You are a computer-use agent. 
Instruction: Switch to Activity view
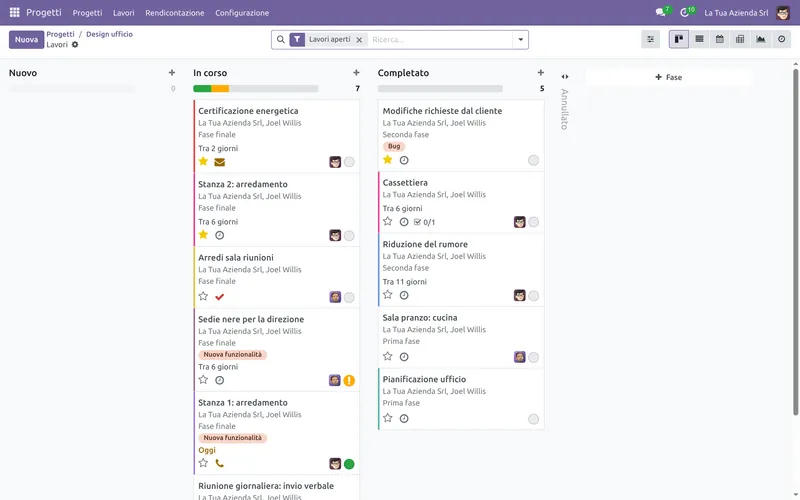point(781,39)
